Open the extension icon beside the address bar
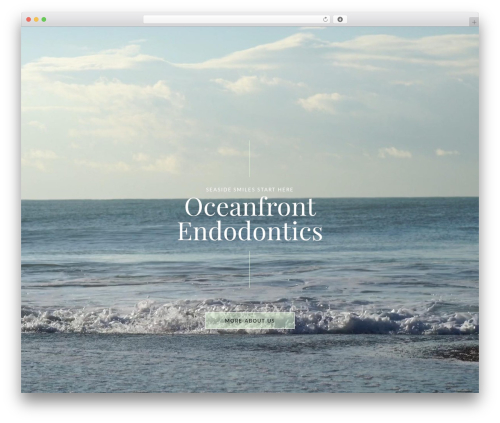500x423 pixels. [340, 20]
